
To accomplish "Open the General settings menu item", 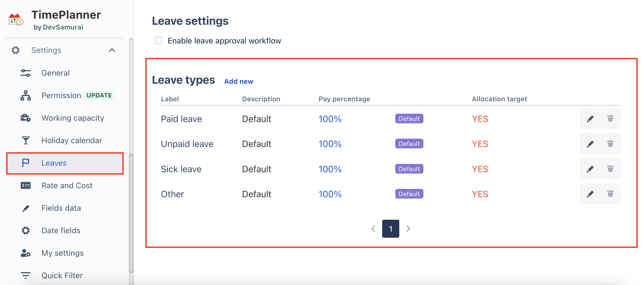I will coord(55,73).
